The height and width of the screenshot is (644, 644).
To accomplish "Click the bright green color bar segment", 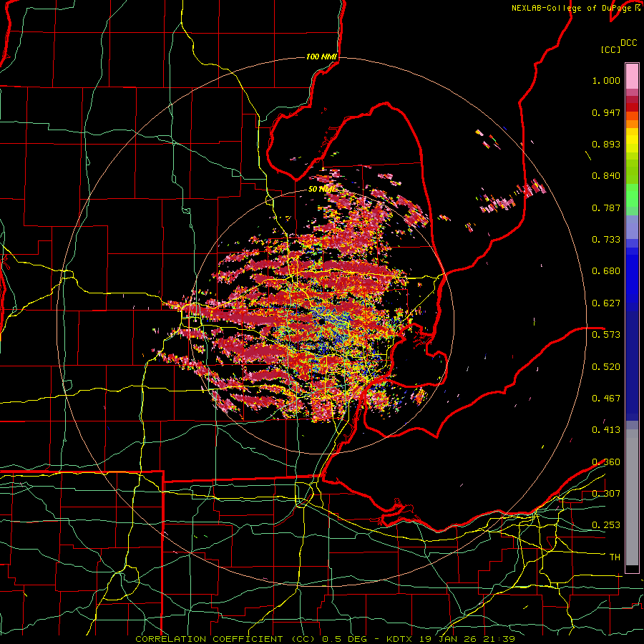I will coord(632,195).
